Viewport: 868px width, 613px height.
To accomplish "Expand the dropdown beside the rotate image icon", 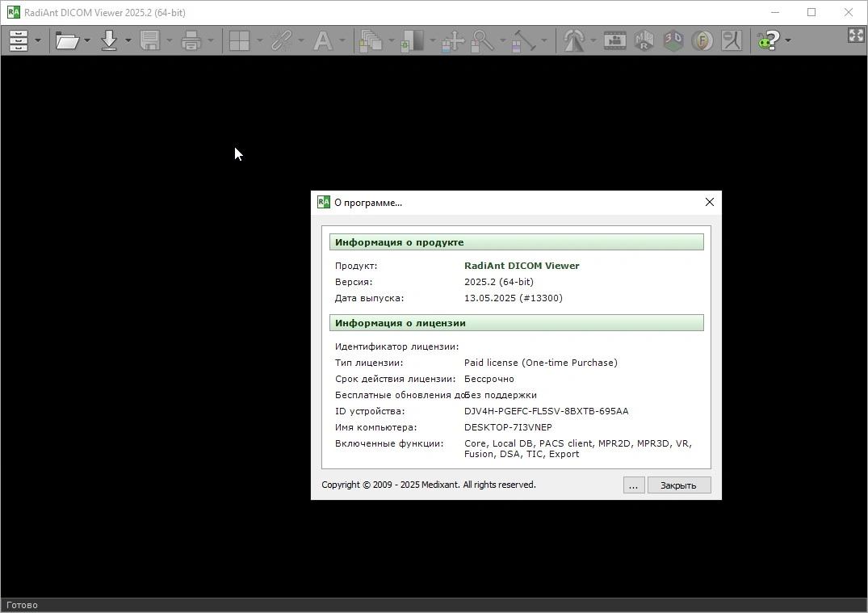I will (593, 40).
